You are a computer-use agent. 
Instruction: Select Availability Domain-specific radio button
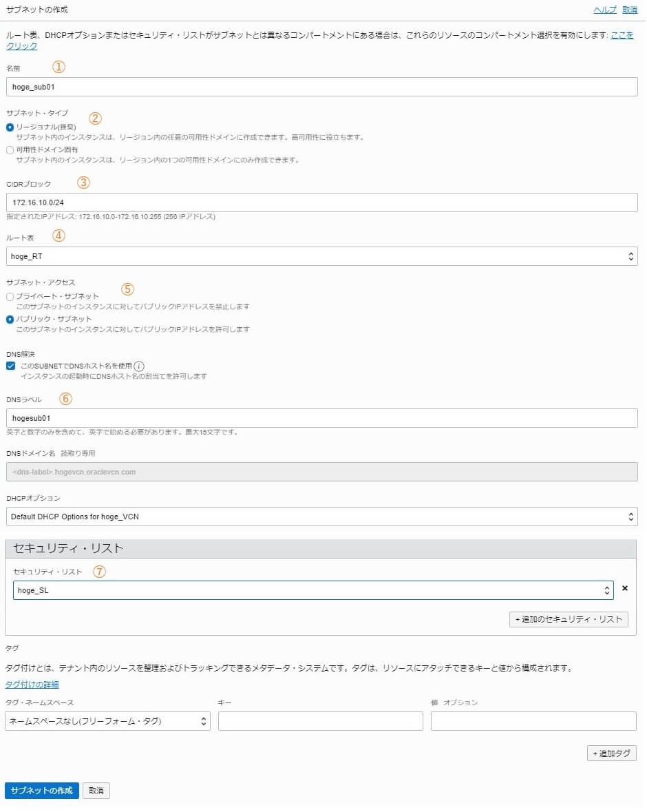point(10,150)
